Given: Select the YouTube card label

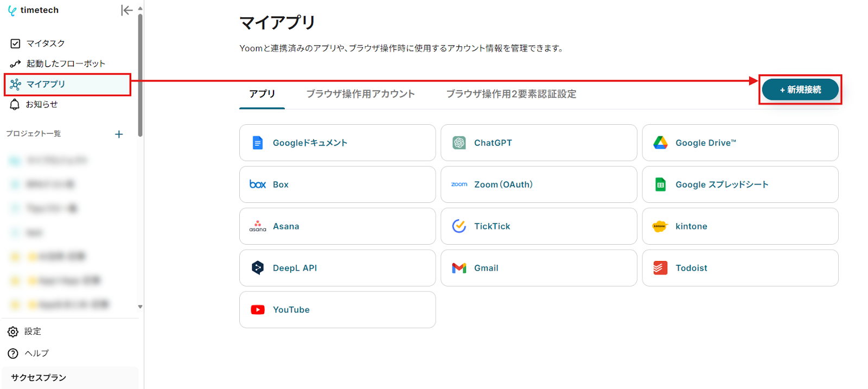Looking at the screenshot, I should coord(291,310).
